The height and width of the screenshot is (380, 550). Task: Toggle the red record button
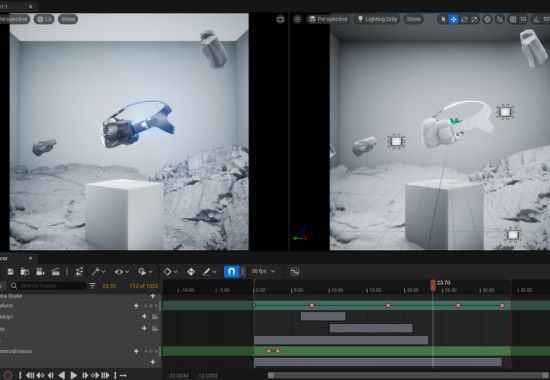pos(8,375)
